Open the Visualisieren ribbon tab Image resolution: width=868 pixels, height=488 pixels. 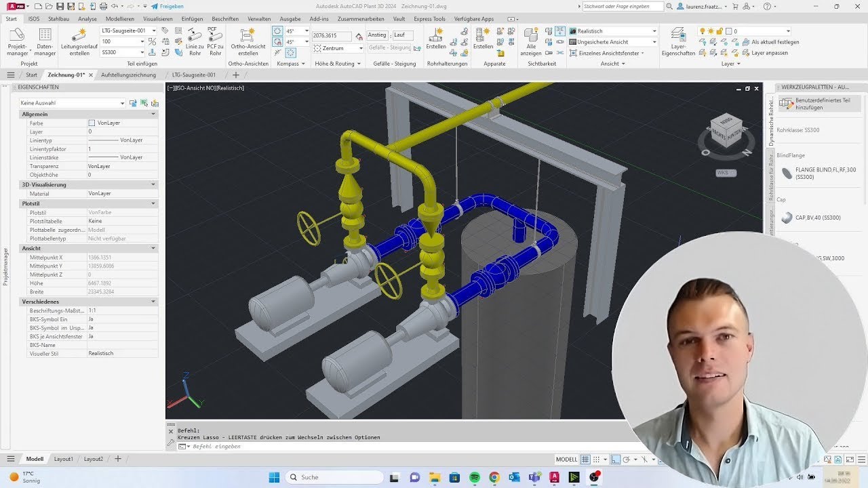(158, 19)
